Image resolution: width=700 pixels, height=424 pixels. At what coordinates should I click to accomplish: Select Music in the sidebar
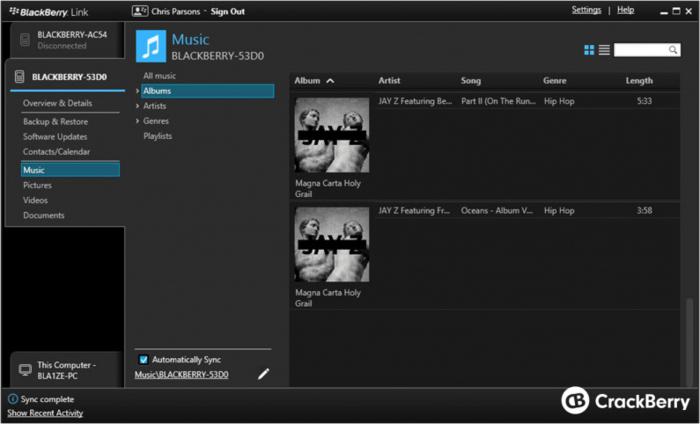tap(70, 170)
